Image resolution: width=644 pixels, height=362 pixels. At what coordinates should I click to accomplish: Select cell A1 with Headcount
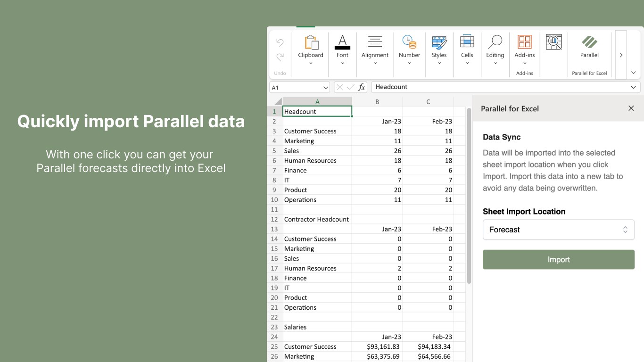(x=317, y=112)
